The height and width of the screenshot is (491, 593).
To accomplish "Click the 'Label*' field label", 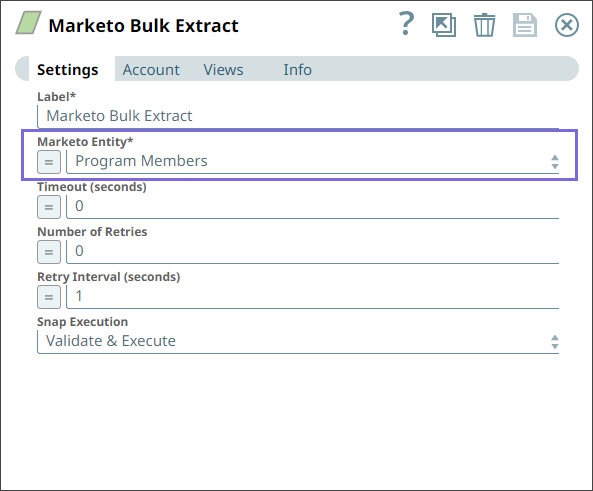I will click(56, 96).
